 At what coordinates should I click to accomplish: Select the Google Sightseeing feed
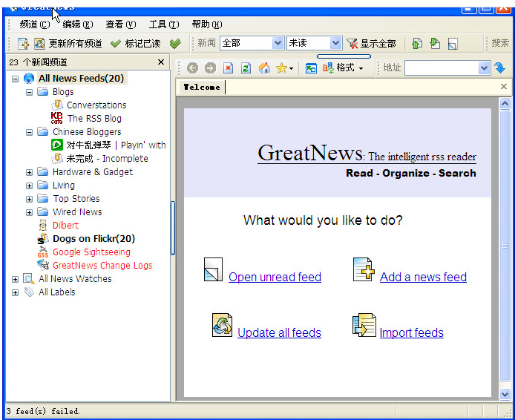coord(91,252)
